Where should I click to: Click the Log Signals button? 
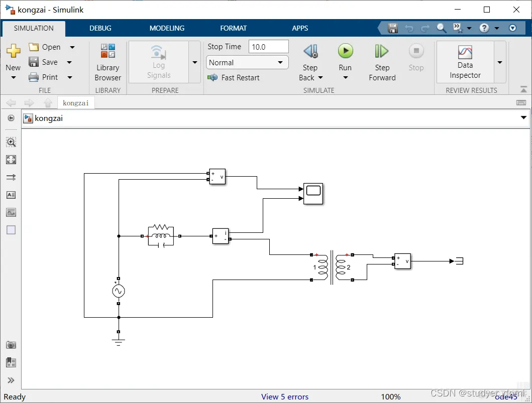coord(158,62)
